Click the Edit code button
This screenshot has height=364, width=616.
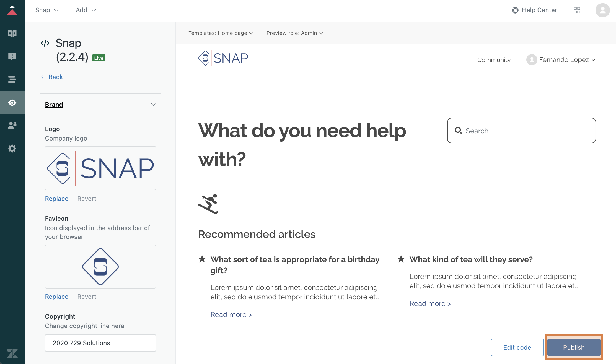[x=517, y=347]
